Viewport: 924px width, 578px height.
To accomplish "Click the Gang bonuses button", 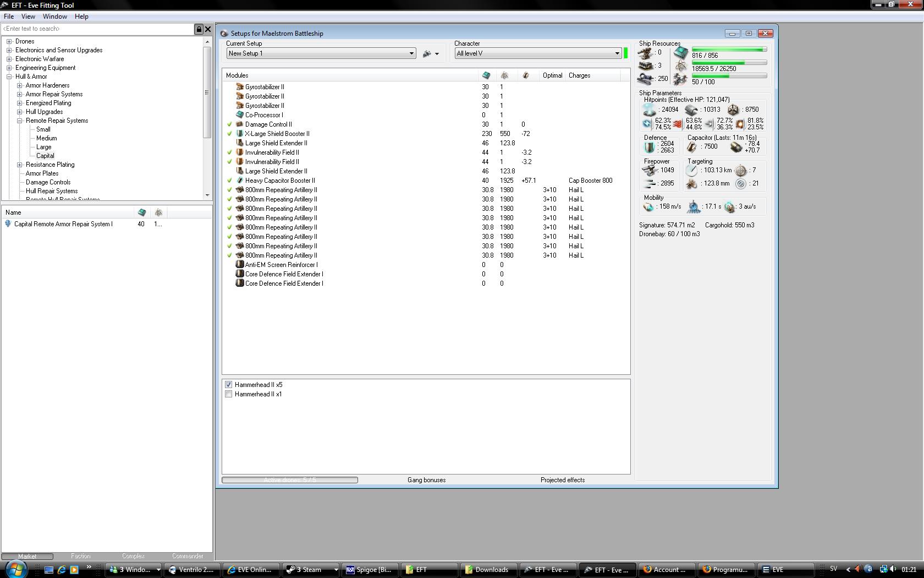I will [426, 480].
